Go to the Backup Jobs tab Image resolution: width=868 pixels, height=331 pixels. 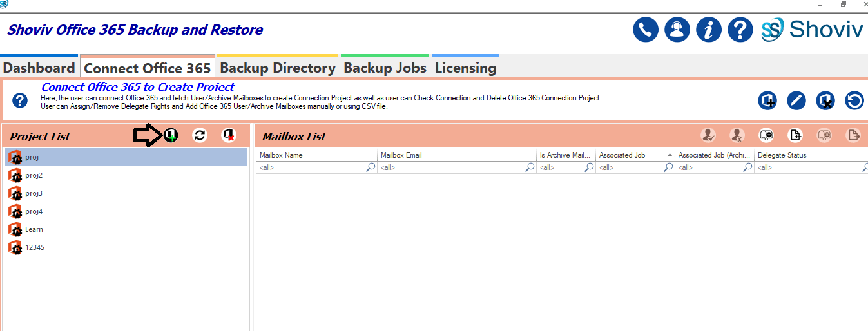(385, 68)
